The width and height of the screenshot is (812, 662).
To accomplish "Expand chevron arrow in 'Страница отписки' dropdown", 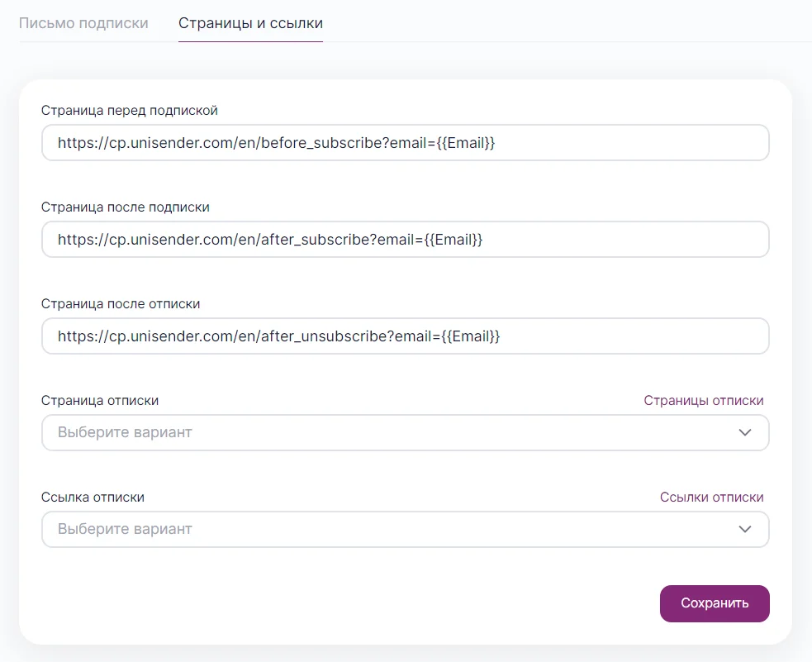I will coord(745,432).
